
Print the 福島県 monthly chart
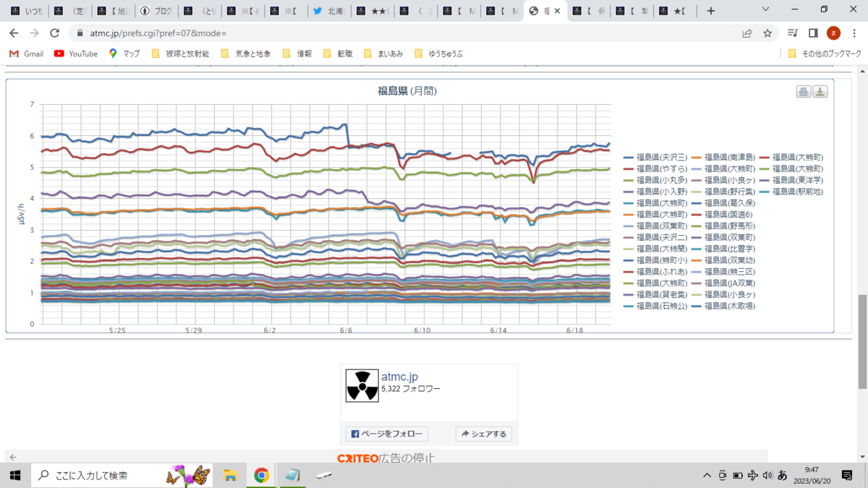coord(804,91)
